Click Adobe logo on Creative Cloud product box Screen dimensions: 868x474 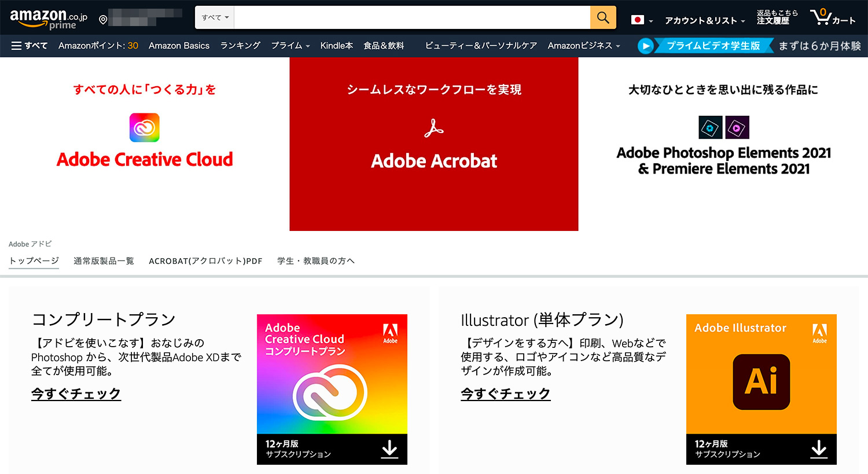391,333
